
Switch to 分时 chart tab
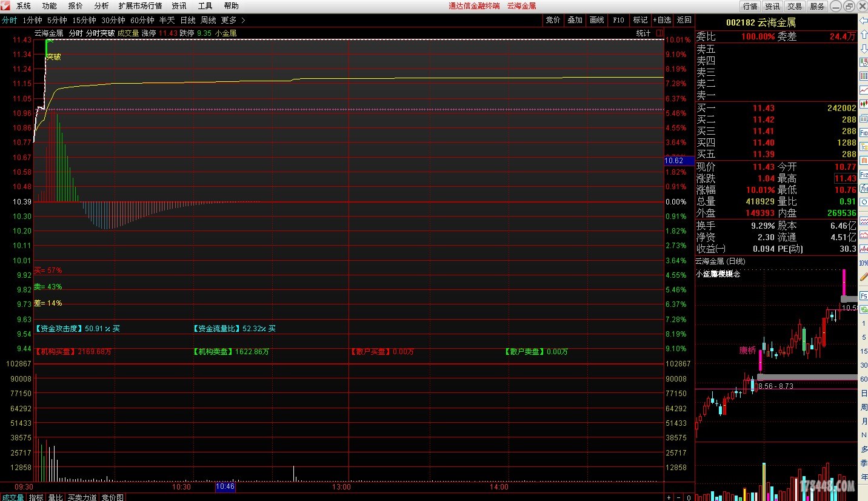coord(9,20)
